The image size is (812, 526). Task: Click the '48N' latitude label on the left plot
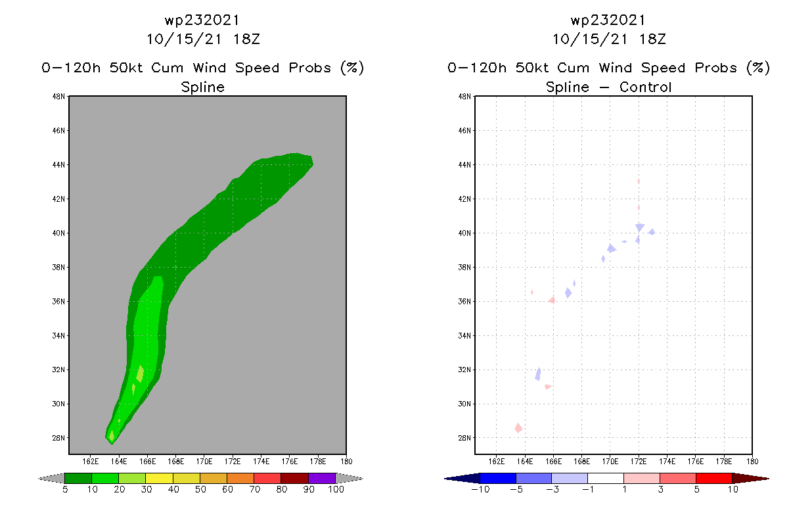click(59, 97)
